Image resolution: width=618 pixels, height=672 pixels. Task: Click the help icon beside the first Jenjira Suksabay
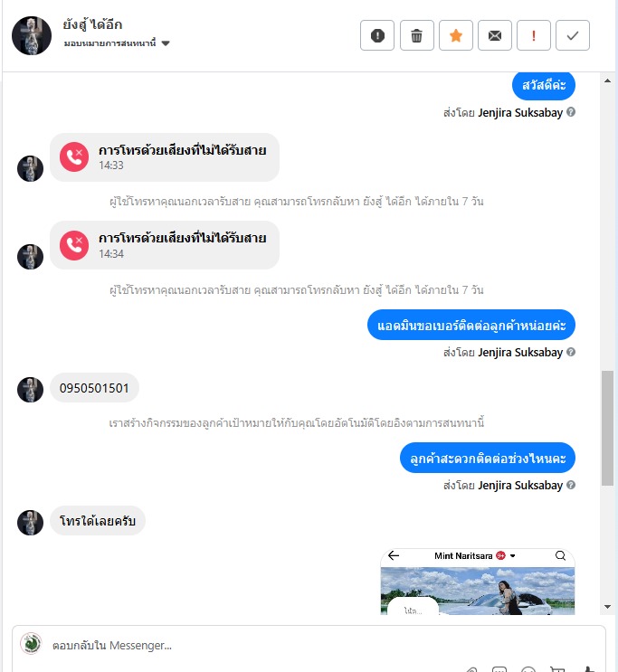coord(571,112)
